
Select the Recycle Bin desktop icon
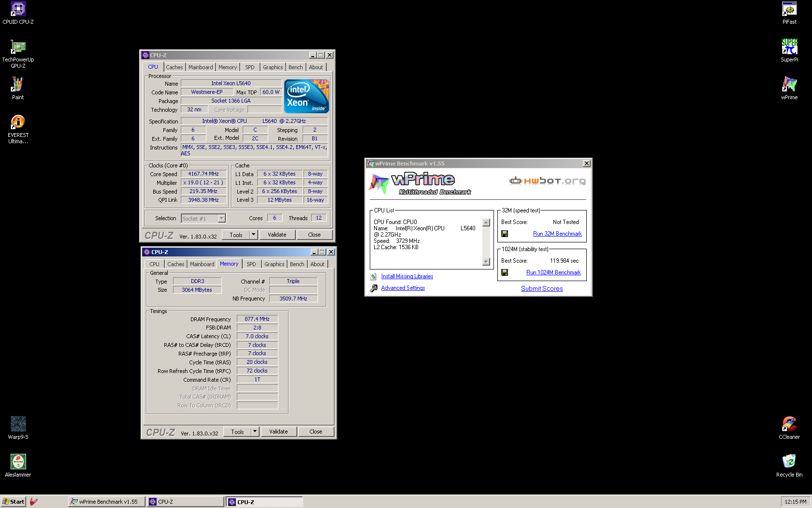coord(789,465)
